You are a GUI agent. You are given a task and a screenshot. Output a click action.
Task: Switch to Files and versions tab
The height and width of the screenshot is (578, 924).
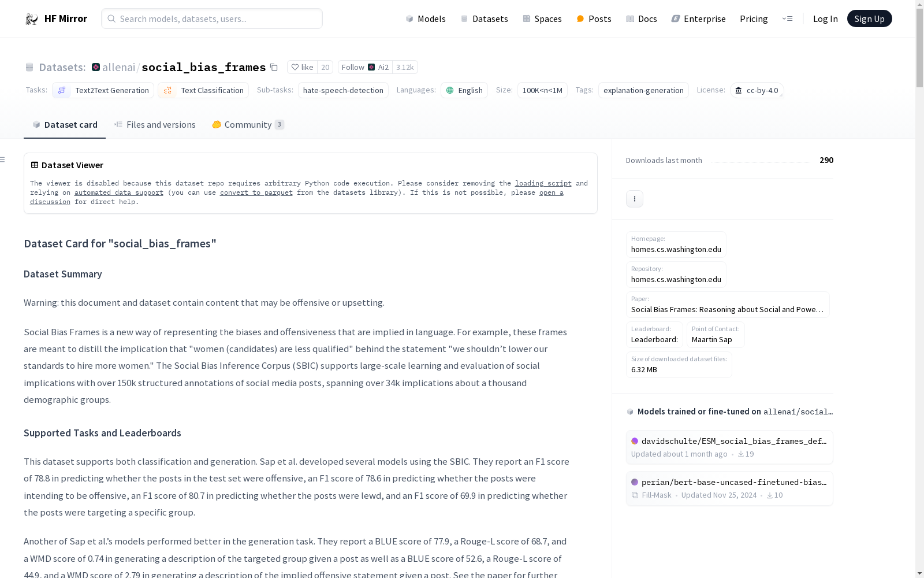[x=155, y=125]
